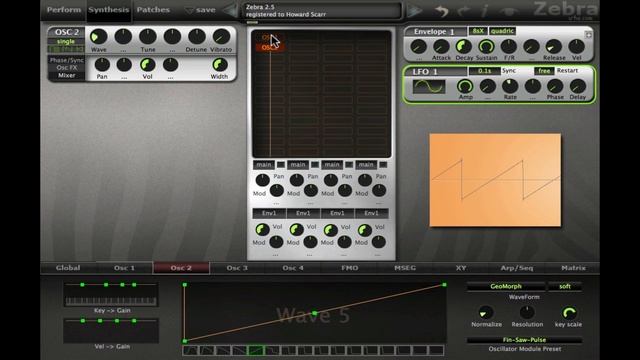The image size is (640, 360).
Task: Switch to the Synthesis tab
Action: [109, 10]
